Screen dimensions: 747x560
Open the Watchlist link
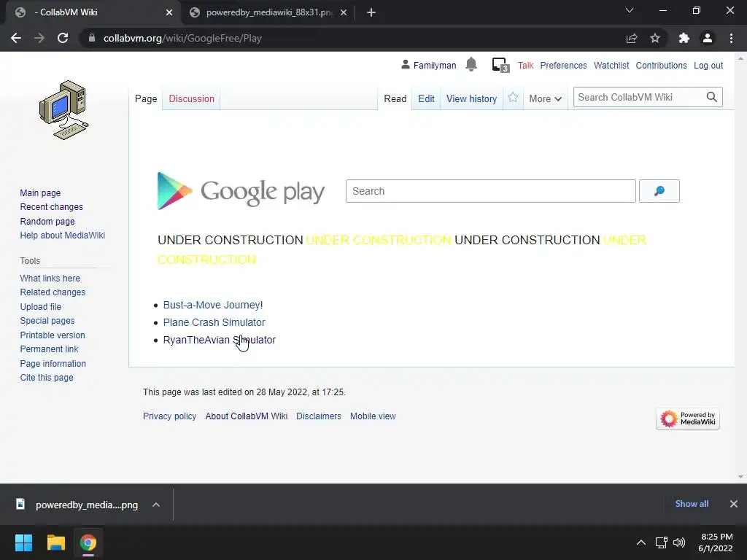(611, 65)
